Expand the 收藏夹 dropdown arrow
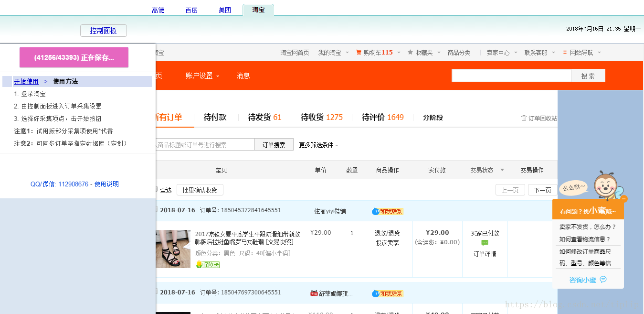This screenshot has height=314, width=644. [439, 53]
